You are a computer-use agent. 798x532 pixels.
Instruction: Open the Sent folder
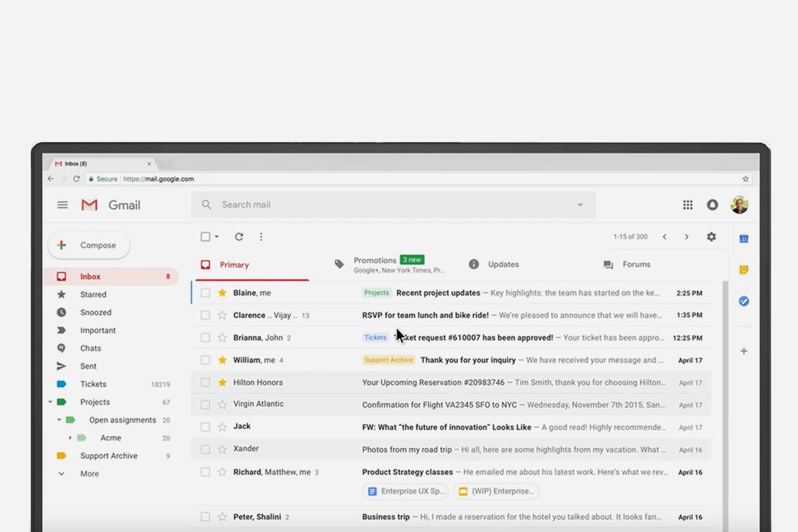[x=89, y=366]
